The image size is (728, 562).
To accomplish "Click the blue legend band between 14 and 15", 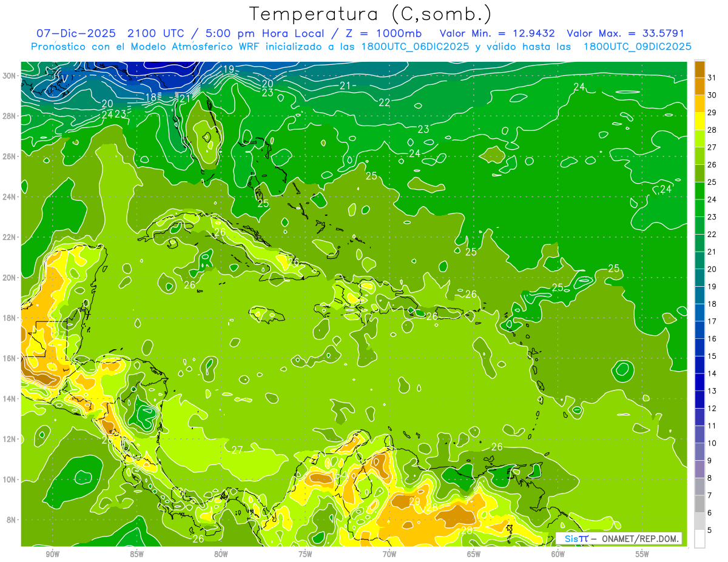I will [699, 364].
